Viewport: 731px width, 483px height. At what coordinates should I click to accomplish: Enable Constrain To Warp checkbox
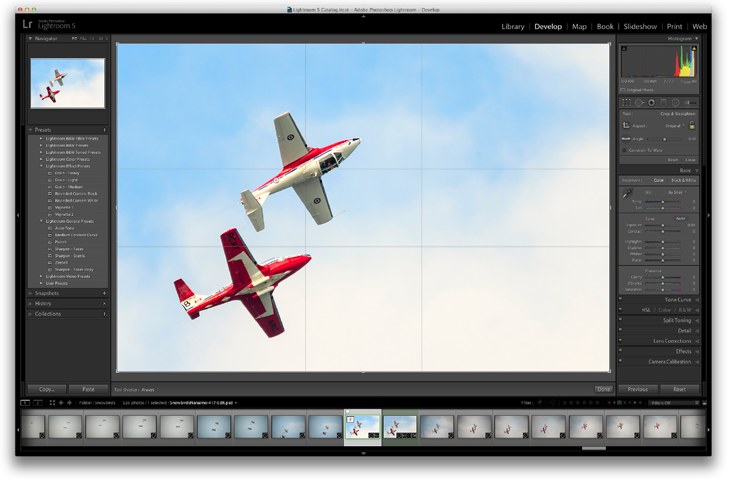point(624,151)
